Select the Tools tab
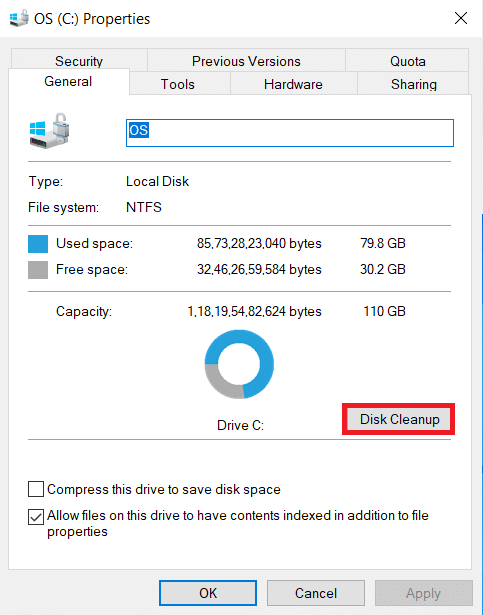The height and width of the screenshot is (615, 483). [178, 84]
